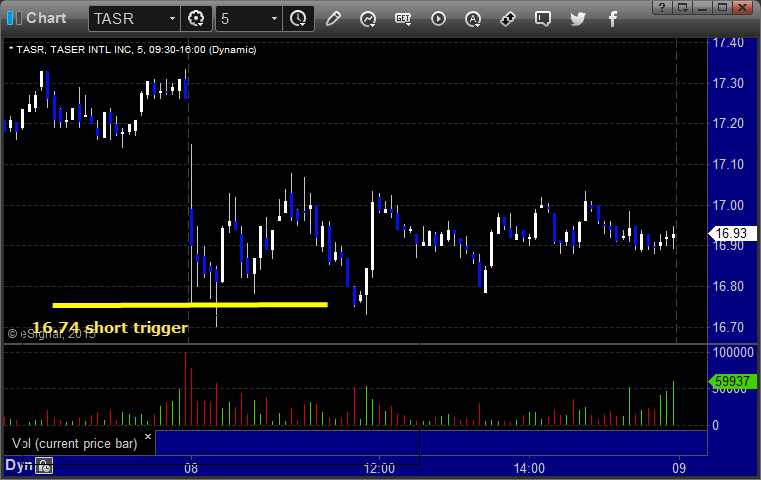Image resolution: width=761 pixels, height=480 pixels.
Task: Click the play replay button
Action: [438, 19]
